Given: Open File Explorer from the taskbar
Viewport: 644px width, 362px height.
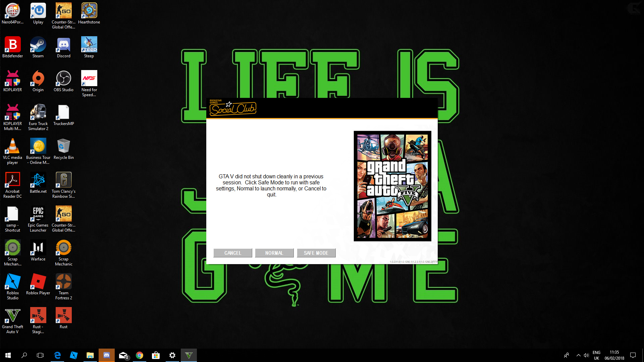Looking at the screenshot, I should (x=90, y=355).
